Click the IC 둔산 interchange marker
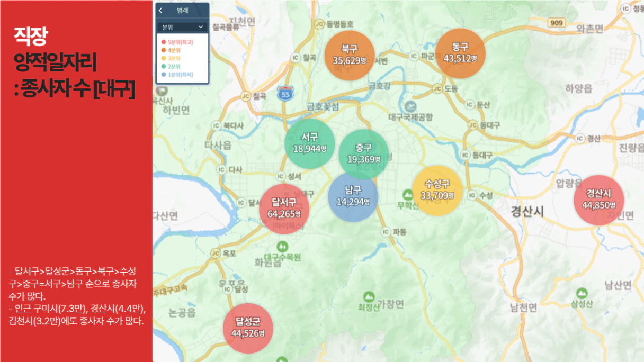The image size is (644, 362). tap(469, 105)
